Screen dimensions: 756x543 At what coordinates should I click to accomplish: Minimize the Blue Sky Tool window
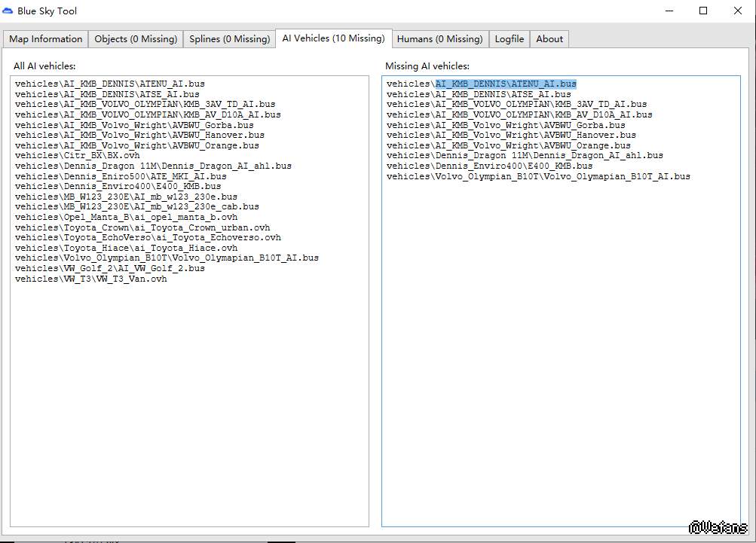click(x=669, y=11)
